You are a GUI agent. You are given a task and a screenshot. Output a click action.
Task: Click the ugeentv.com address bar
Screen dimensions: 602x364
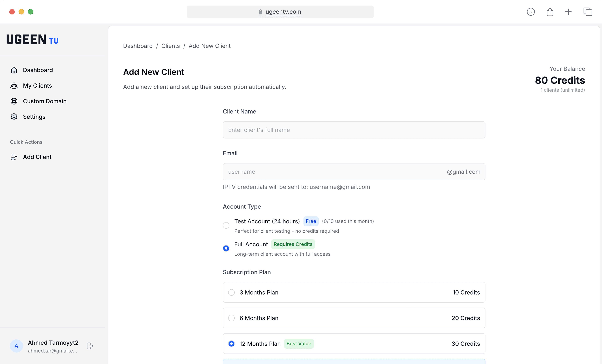click(x=280, y=12)
